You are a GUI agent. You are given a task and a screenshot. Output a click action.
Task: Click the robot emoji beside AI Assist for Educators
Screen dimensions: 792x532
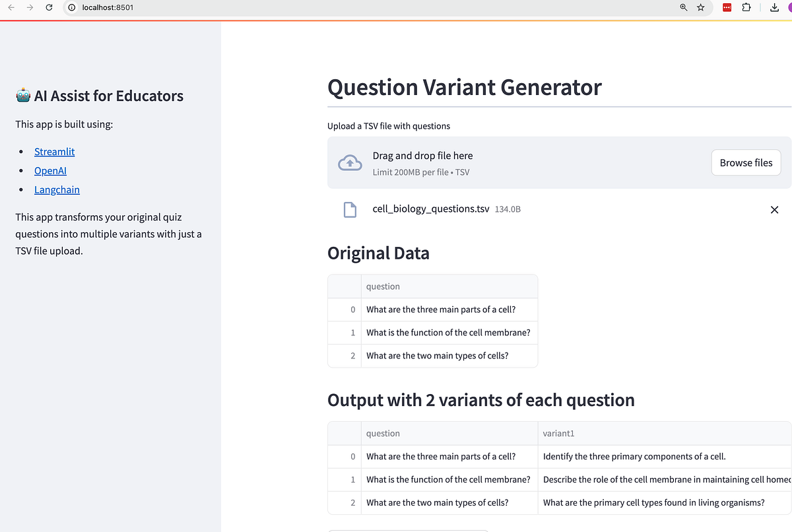coord(23,95)
